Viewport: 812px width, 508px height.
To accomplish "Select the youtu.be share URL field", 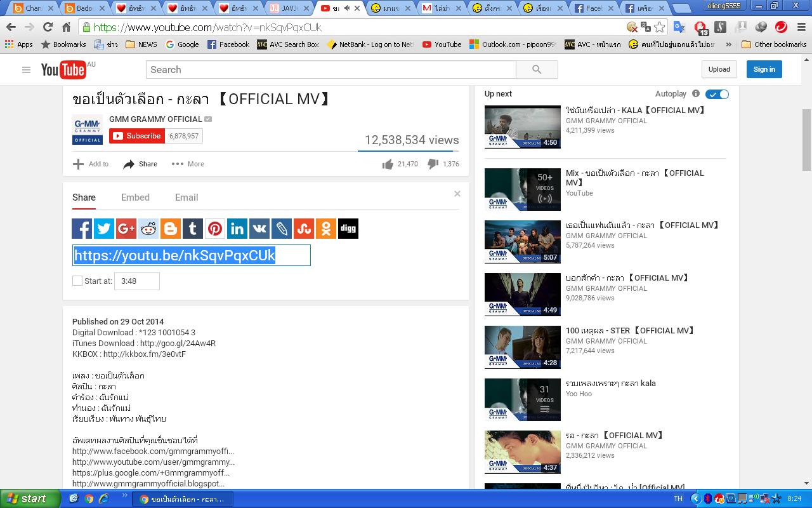I will pyautogui.click(x=192, y=255).
